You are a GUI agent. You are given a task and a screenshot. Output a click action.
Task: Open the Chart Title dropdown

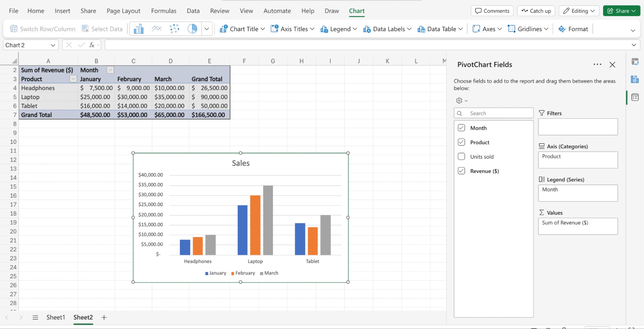[242, 29]
